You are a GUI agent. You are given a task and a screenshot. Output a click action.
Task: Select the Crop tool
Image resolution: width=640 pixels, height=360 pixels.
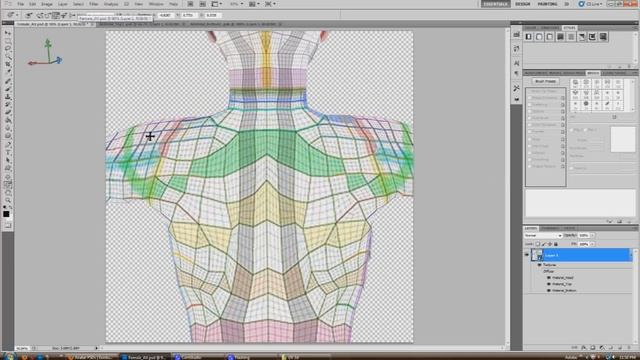(x=7, y=64)
